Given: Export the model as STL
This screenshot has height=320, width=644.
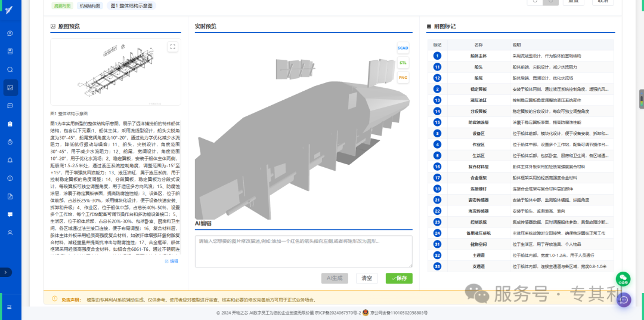Looking at the screenshot, I should point(403,63).
